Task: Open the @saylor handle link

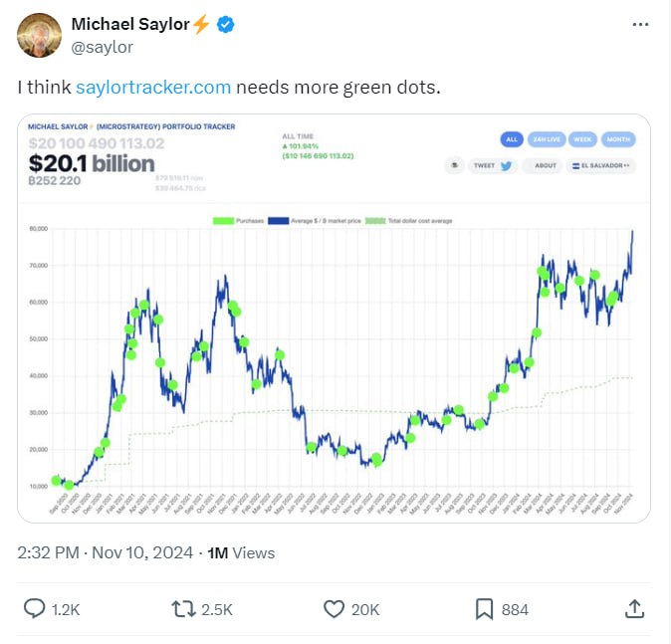Action: 102,47
